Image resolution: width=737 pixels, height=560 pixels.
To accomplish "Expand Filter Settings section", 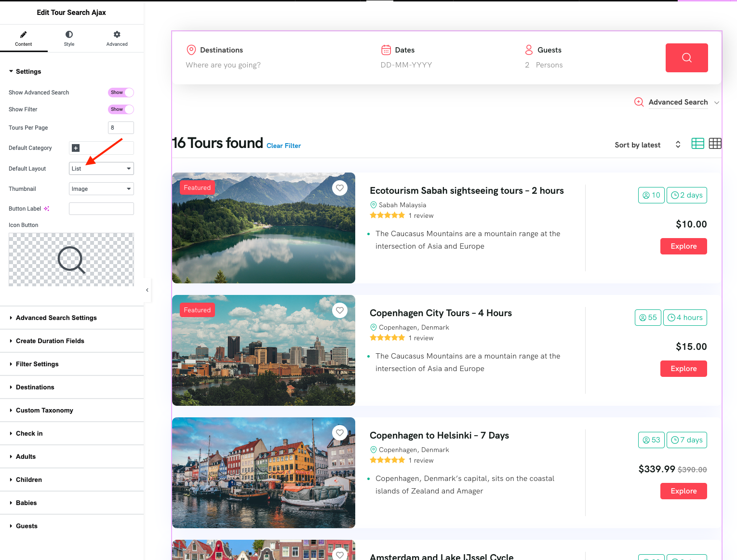I will (72, 364).
